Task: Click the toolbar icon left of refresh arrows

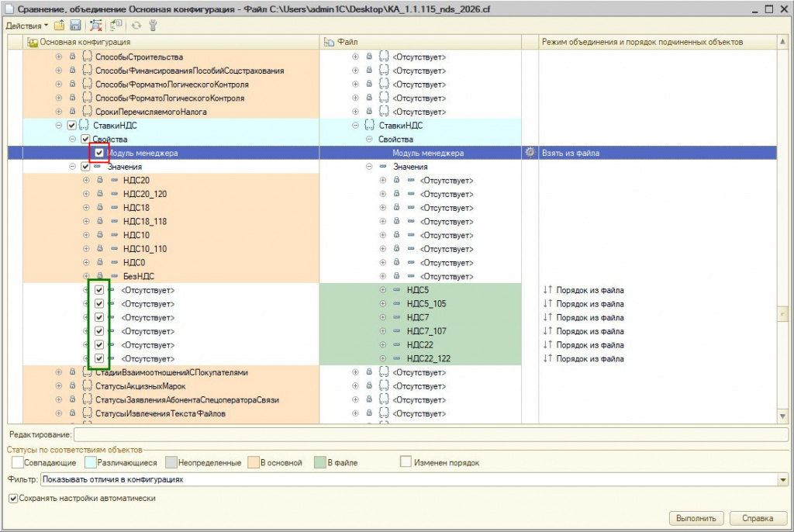Action: point(117,26)
